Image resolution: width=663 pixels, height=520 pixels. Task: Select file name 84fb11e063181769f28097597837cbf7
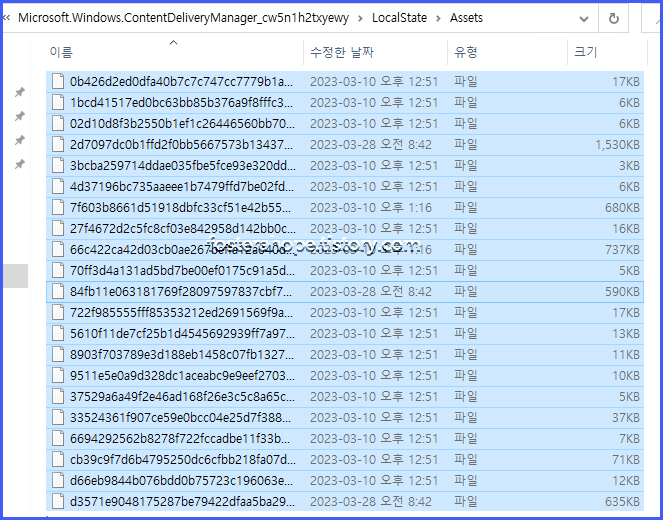(181, 292)
